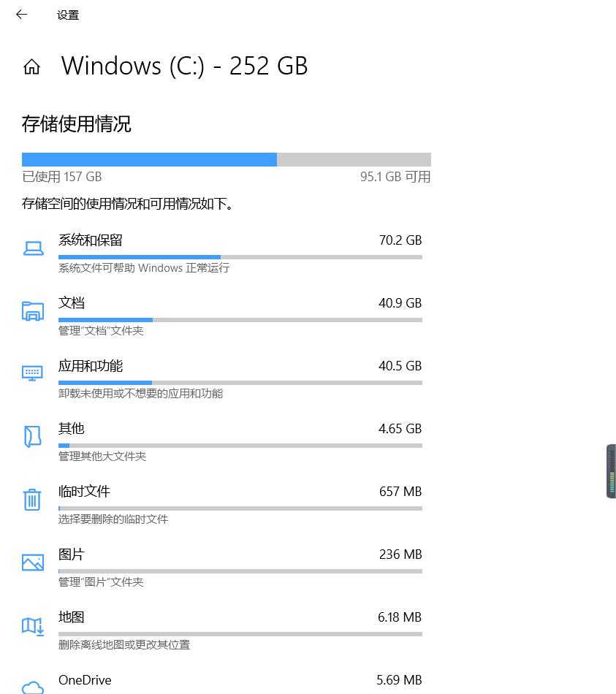Open 其他 storage category
The height and width of the screenshot is (694, 616).
[72, 429]
